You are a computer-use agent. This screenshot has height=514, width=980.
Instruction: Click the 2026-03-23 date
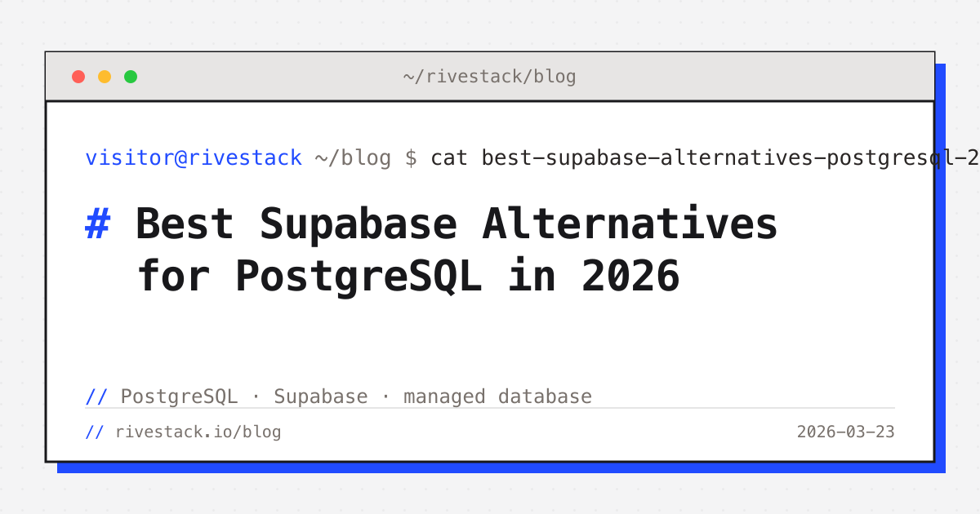[846, 432]
